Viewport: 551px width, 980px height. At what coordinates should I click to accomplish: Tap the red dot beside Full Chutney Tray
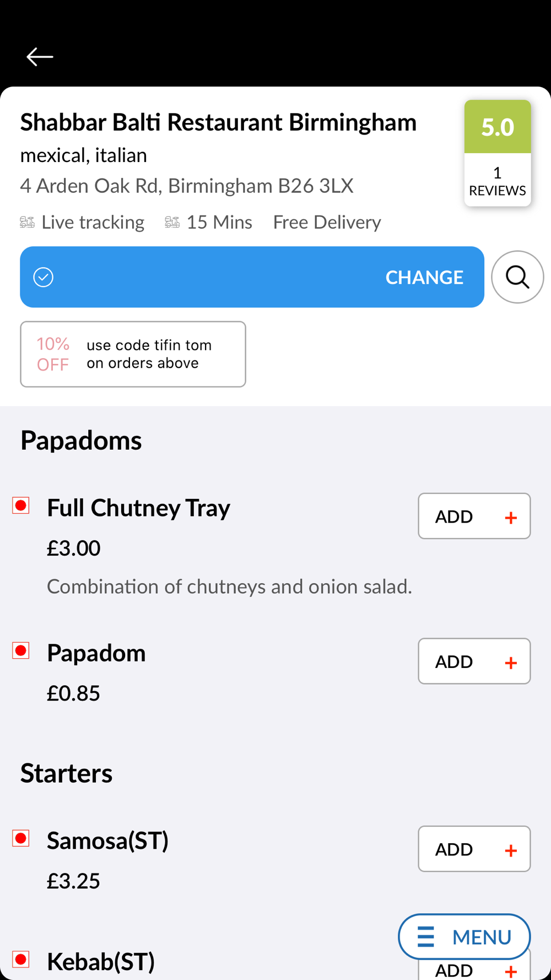21,505
